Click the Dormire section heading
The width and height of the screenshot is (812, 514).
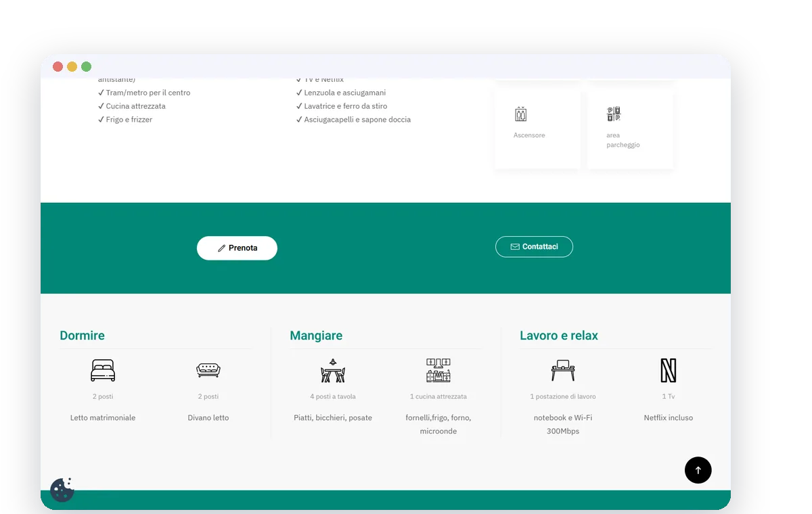coord(82,335)
